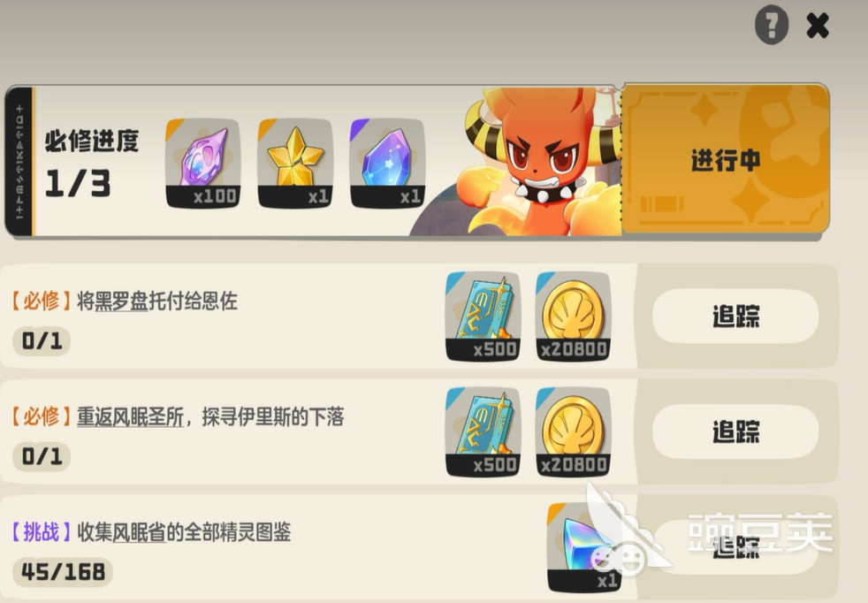Open the underlined 重返风眠圣所 link
The width and height of the screenshot is (868, 603).
130,417
